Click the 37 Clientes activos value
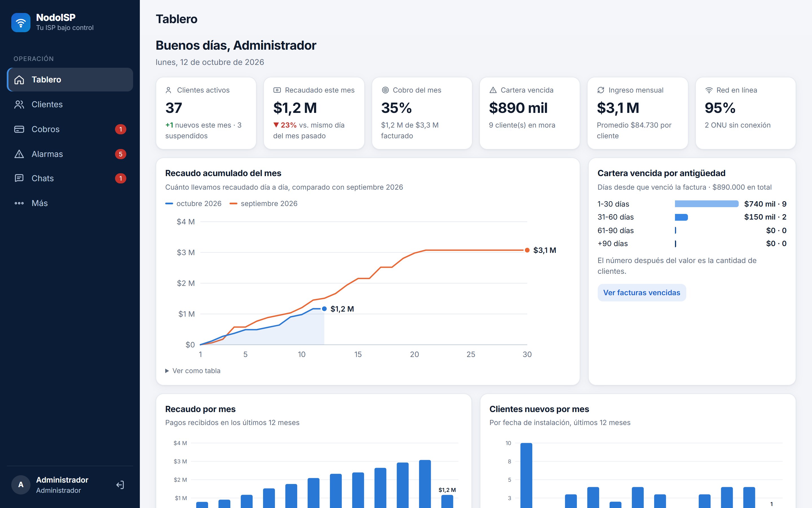The height and width of the screenshot is (508, 812). click(x=174, y=108)
